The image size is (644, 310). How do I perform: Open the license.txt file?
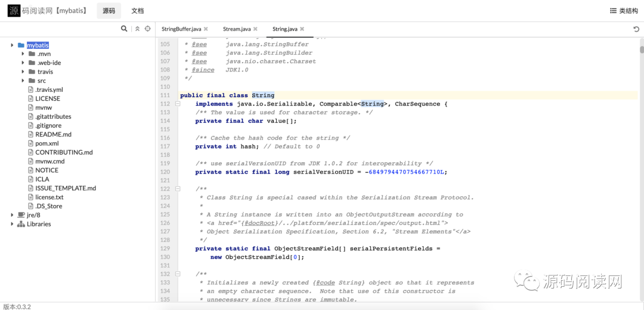(x=49, y=197)
